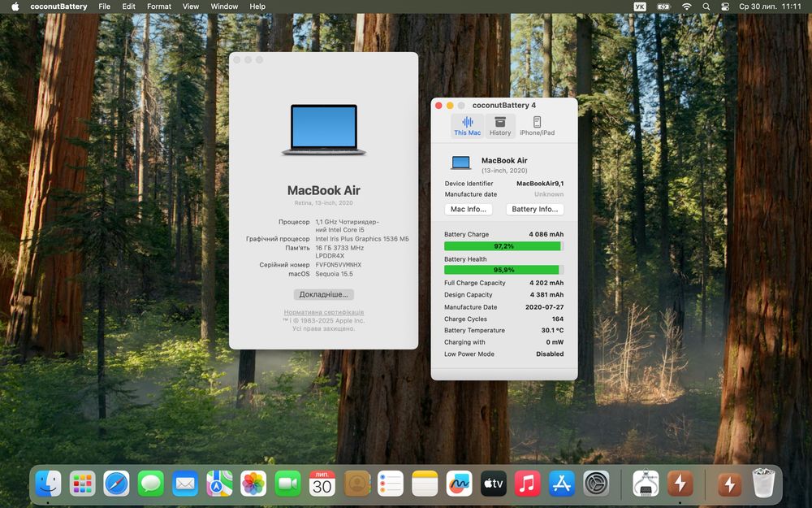Screen dimensions: 812x508
Task: Open Reminders from the Dock
Action: click(x=391, y=484)
